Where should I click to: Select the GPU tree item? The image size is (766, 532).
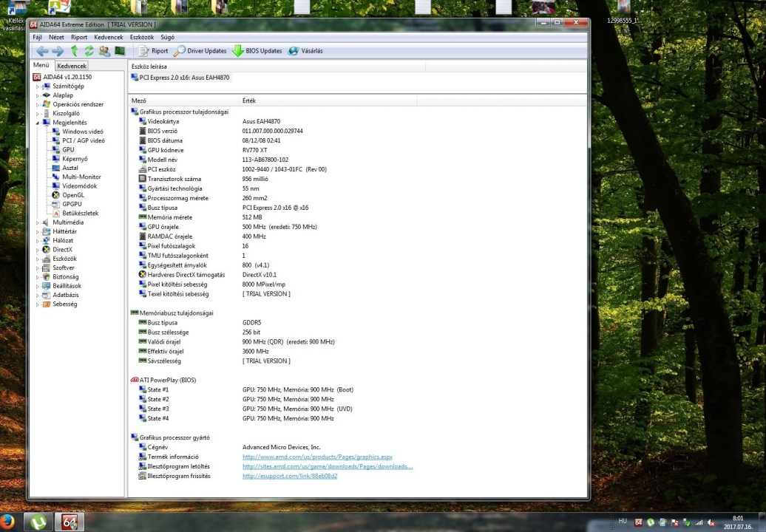tap(68, 150)
